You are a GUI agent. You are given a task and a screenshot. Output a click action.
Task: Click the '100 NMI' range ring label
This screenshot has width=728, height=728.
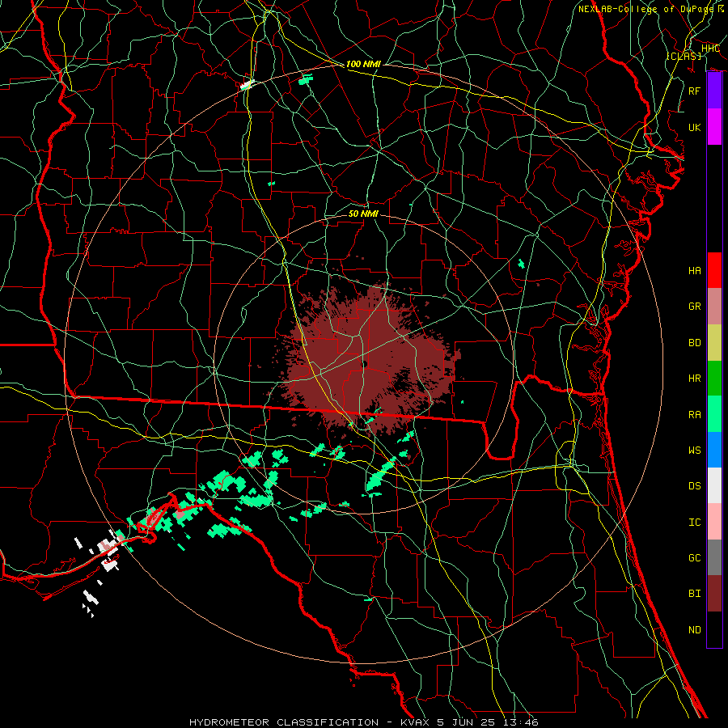363,64
